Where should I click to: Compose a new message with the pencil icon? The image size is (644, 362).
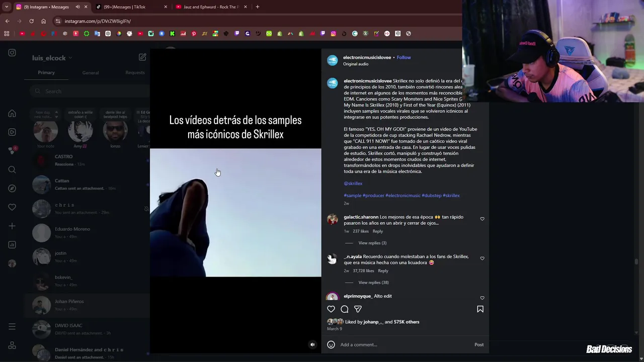142,57
